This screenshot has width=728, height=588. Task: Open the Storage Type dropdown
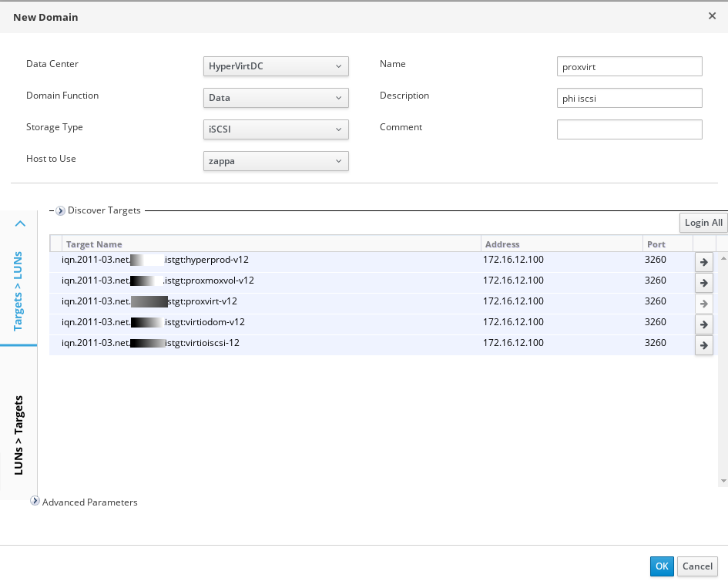coord(276,129)
